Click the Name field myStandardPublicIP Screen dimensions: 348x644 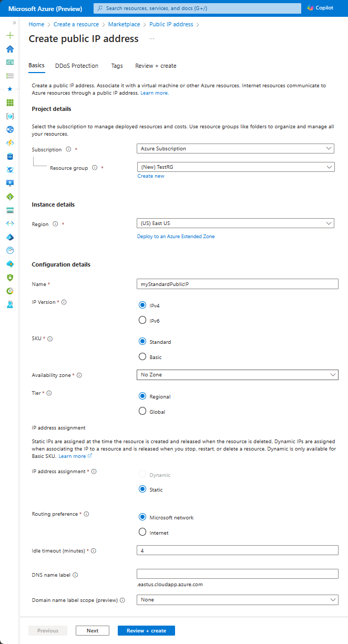238,284
